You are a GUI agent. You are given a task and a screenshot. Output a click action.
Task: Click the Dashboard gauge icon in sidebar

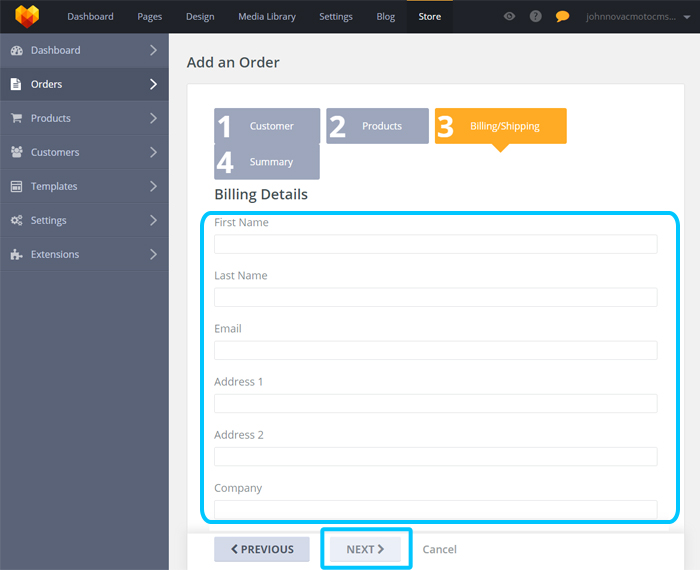[17, 50]
